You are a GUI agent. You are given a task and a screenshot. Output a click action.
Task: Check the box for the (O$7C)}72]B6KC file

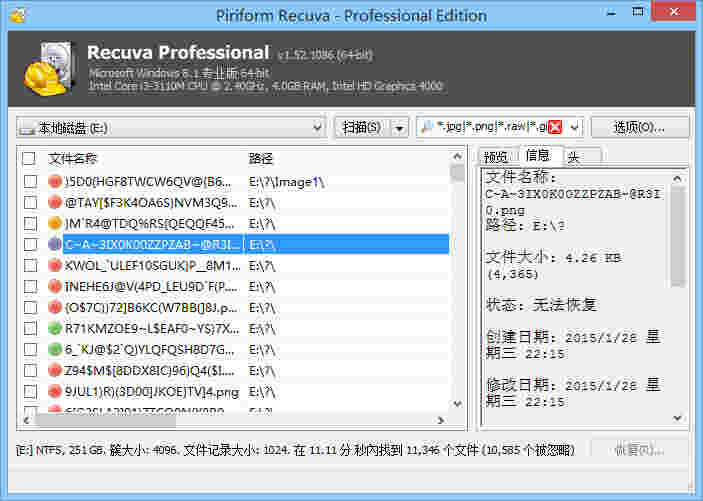tap(30, 307)
